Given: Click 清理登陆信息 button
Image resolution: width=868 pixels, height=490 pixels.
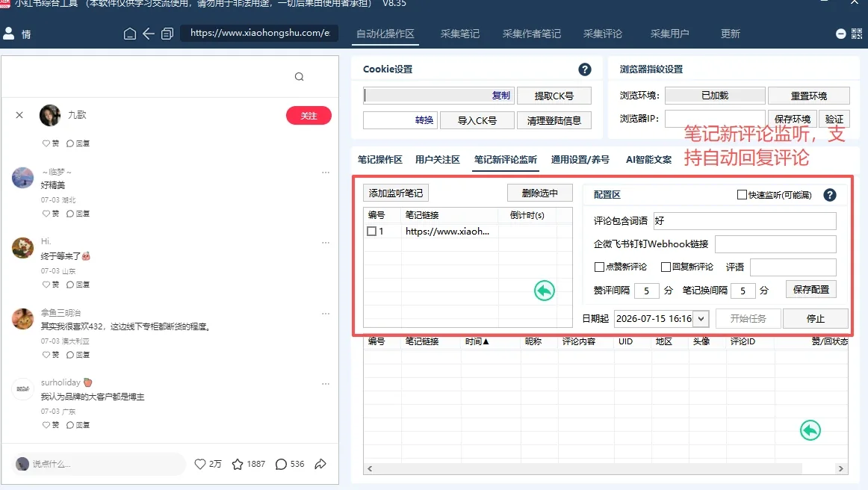Looking at the screenshot, I should coord(554,120).
